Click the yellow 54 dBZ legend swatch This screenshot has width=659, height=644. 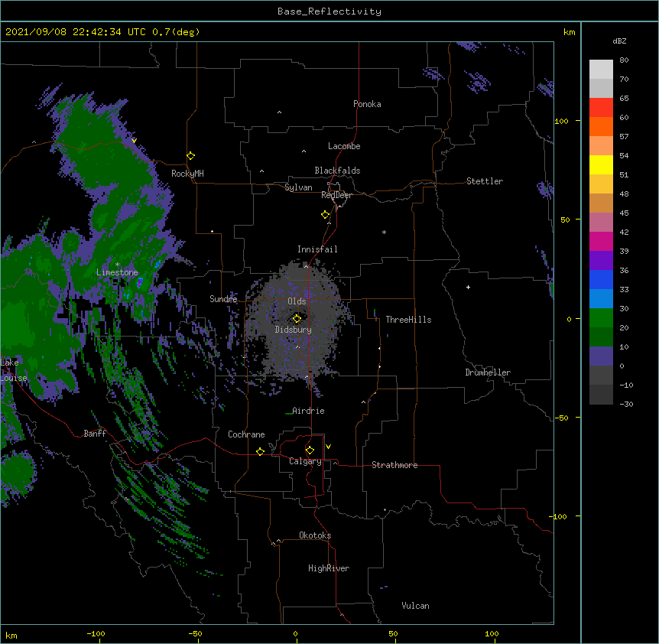pyautogui.click(x=601, y=164)
